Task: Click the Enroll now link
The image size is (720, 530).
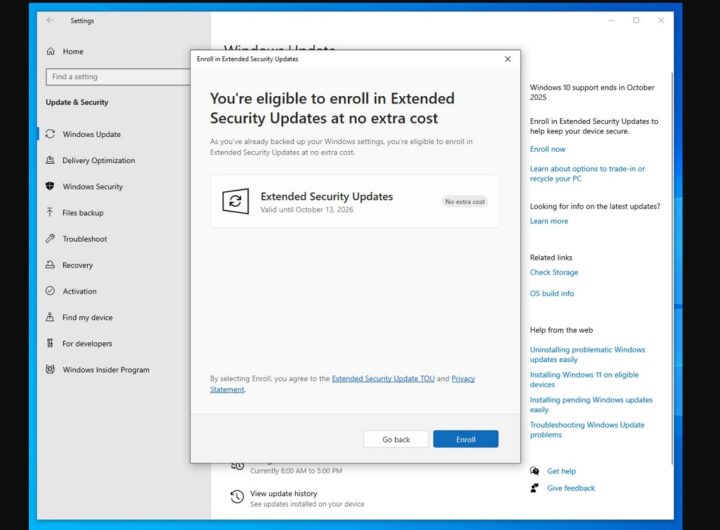Action: click(547, 149)
